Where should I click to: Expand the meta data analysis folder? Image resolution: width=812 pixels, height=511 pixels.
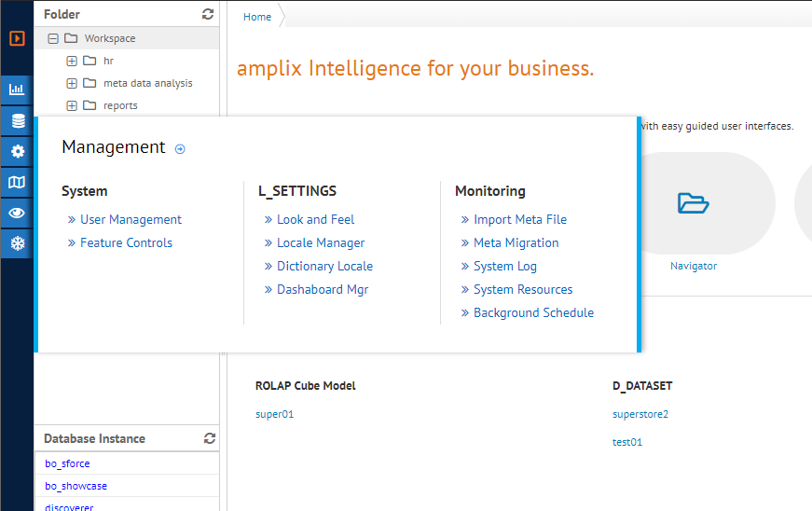pos(72,83)
